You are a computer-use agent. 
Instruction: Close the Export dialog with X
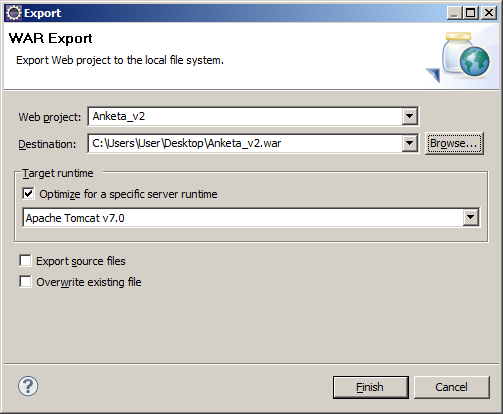coord(489,13)
